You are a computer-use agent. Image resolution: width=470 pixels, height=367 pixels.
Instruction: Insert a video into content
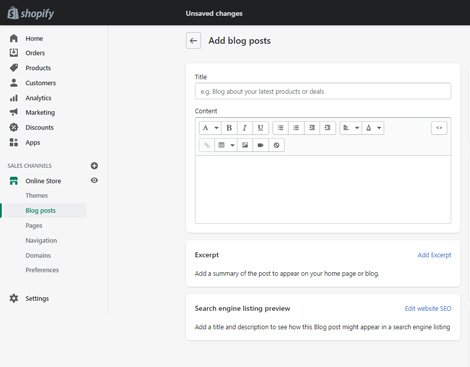pyautogui.click(x=261, y=145)
